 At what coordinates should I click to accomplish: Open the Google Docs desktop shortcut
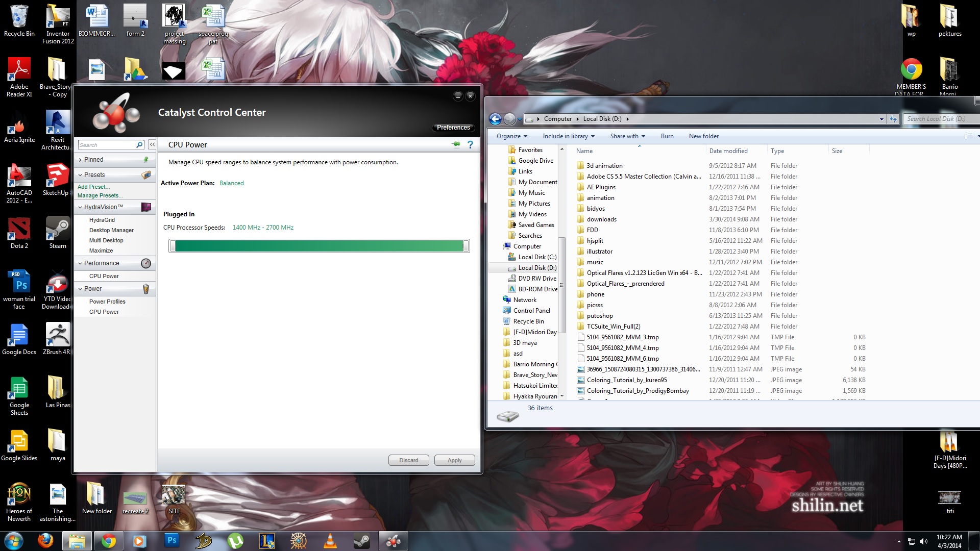19,339
